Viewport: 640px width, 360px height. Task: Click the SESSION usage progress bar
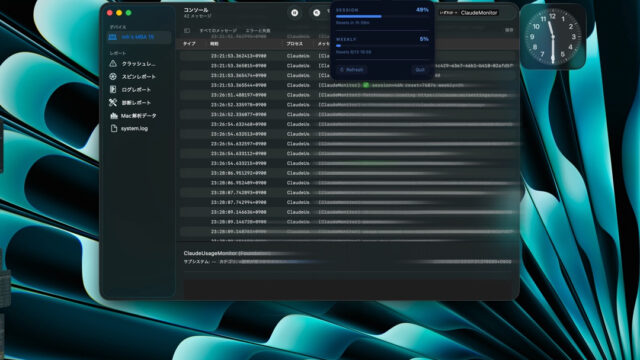click(382, 17)
